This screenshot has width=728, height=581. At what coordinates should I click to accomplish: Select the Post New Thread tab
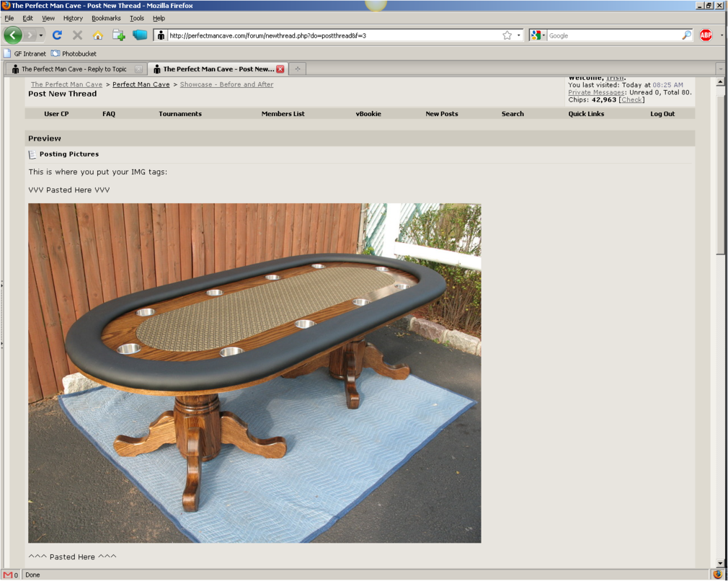pos(218,68)
